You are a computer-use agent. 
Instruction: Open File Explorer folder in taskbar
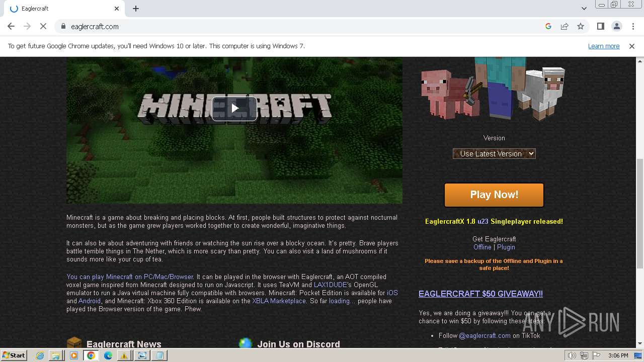click(56, 355)
